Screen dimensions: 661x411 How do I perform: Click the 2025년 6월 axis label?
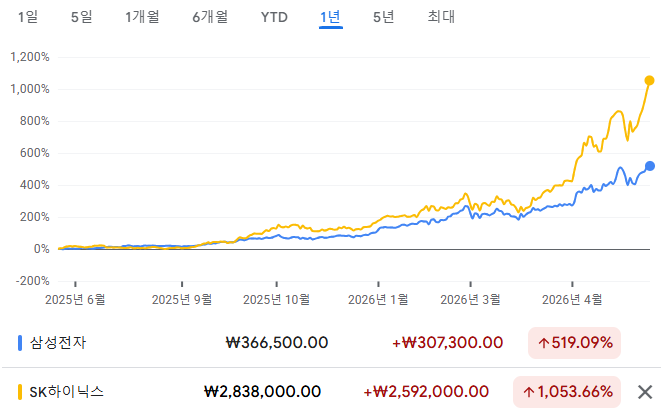coord(75,300)
